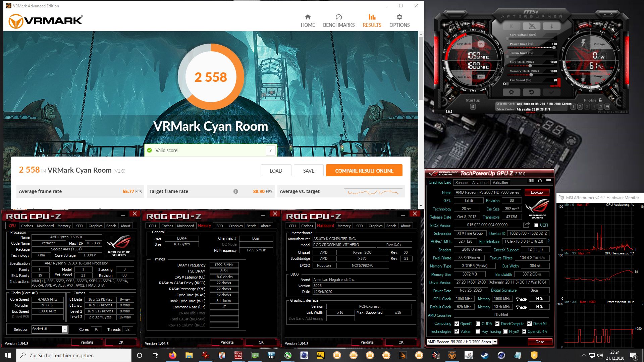Screen dimensions: 644x362
Task: Select the Caches tab in first CPU-Z window
Action: click(27, 226)
